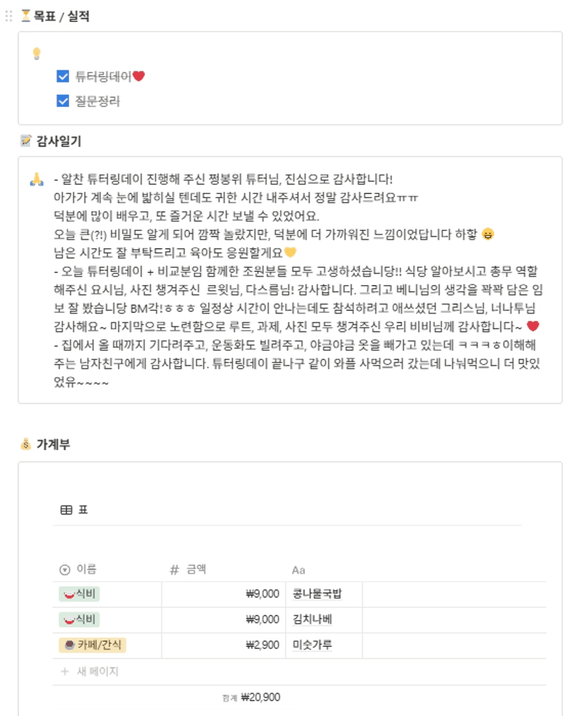Click the memo icon beside 감사일기
This screenshot has height=716, width=588.
pyautogui.click(x=26, y=141)
